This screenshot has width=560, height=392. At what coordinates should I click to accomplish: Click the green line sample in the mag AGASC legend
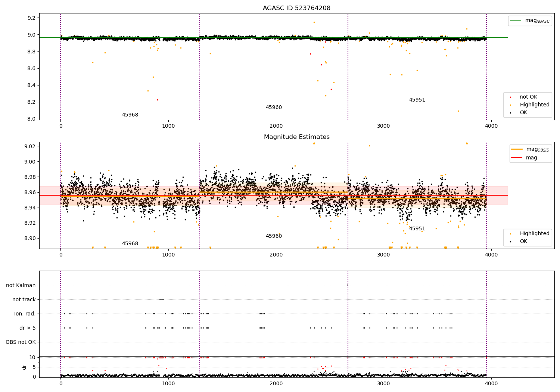coord(516,21)
